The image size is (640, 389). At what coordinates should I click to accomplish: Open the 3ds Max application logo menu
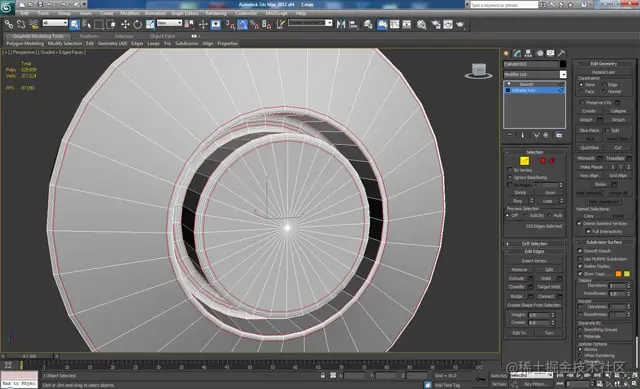click(x=7, y=7)
